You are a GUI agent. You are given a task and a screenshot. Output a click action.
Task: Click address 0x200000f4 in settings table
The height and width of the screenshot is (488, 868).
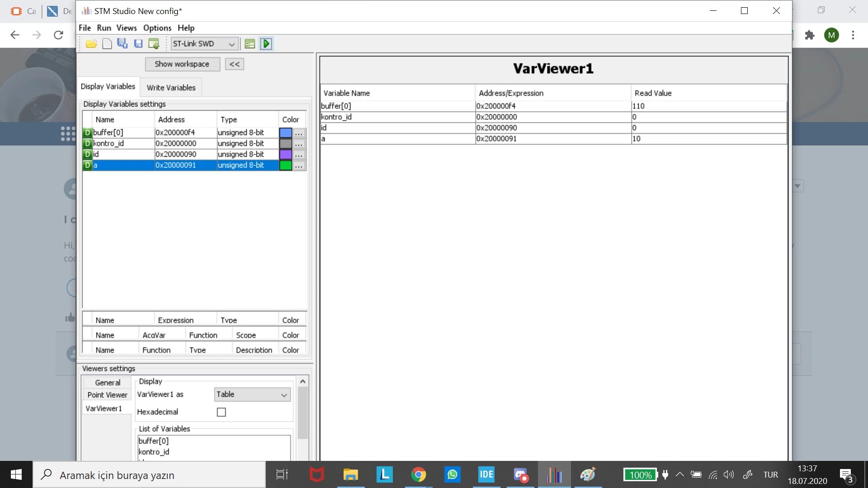click(185, 132)
